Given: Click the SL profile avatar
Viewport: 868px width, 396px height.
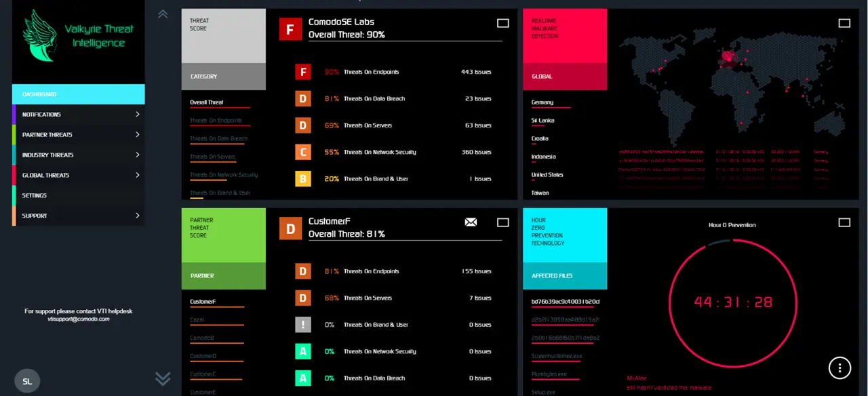Looking at the screenshot, I should (27, 381).
